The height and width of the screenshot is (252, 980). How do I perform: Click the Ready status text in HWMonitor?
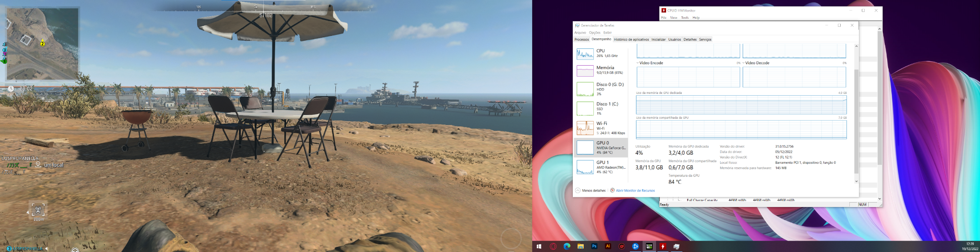pyautogui.click(x=665, y=205)
